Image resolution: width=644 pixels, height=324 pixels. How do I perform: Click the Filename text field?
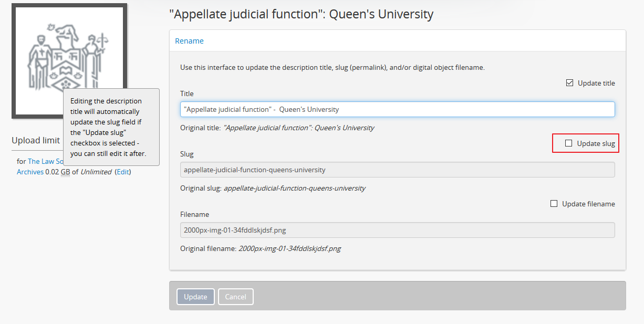click(x=397, y=230)
